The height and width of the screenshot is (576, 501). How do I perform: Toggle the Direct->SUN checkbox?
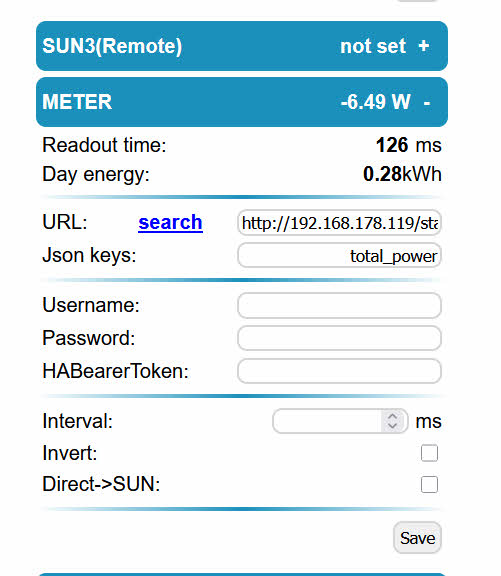pyautogui.click(x=429, y=485)
